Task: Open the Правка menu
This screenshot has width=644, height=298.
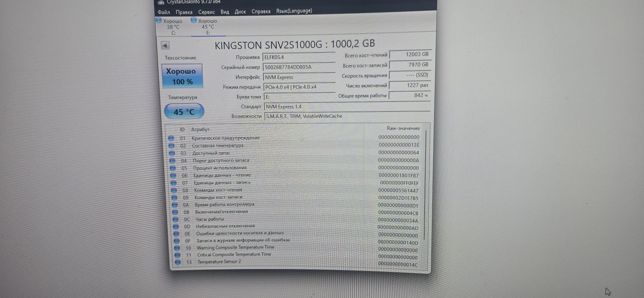Action: pos(184,12)
